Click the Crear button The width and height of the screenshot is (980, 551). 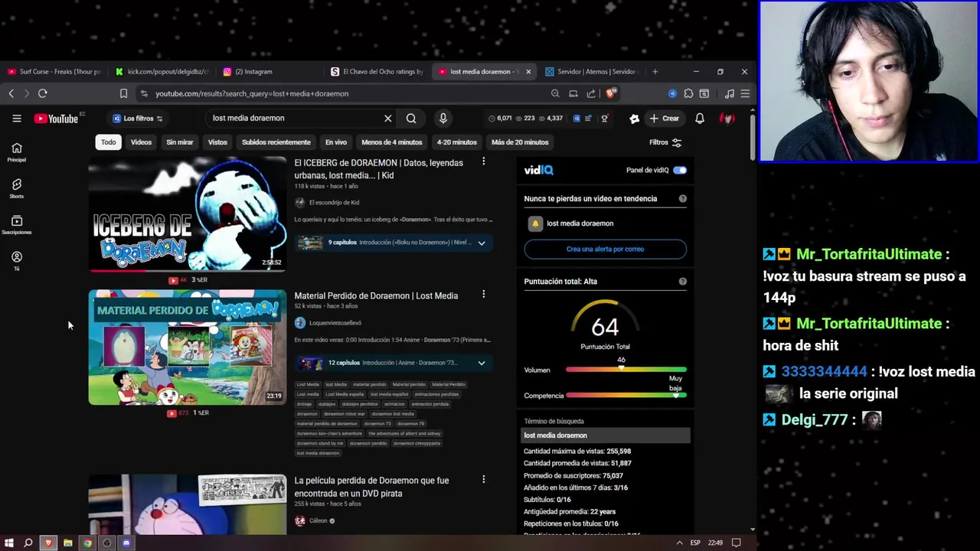665,119
